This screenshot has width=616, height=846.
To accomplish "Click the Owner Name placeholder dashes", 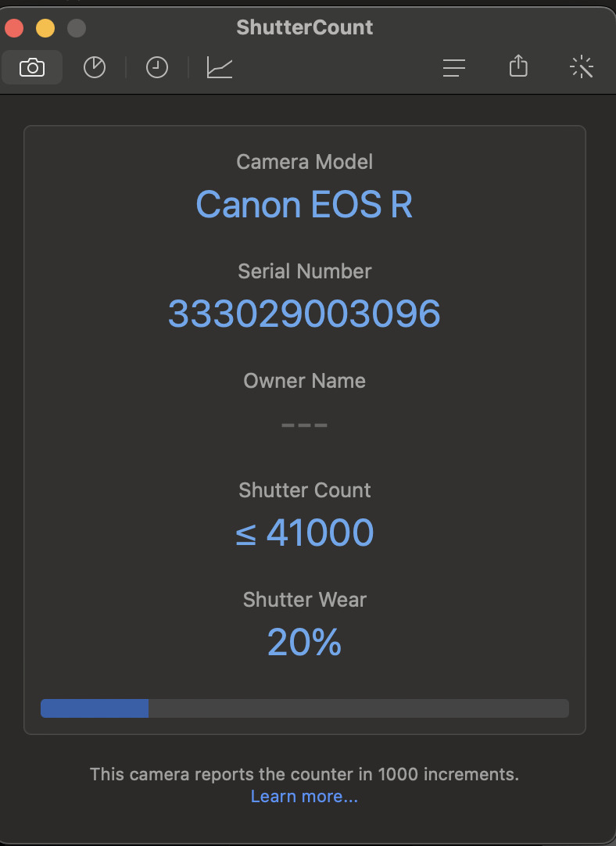I will [304, 425].
